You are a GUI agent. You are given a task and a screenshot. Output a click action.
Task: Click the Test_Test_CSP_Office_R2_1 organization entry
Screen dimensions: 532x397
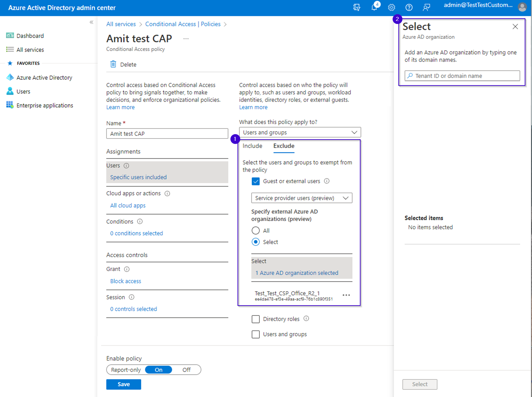click(x=294, y=296)
